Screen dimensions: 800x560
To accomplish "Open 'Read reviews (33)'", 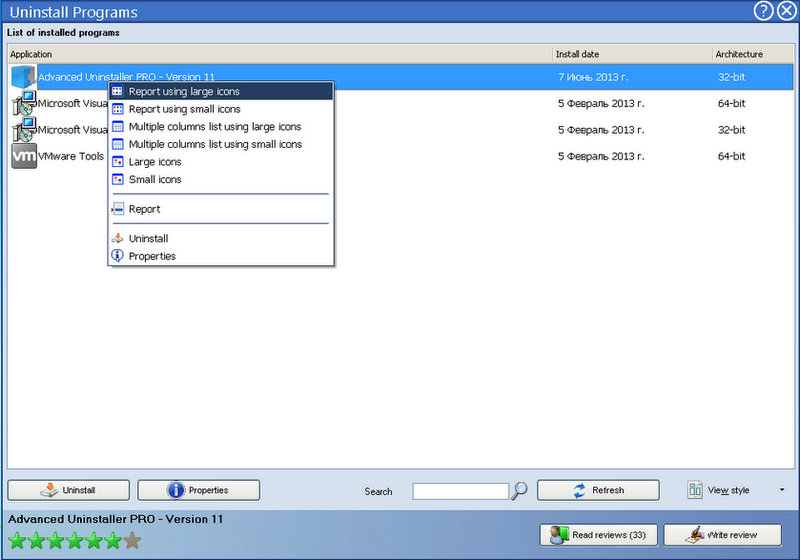I will coord(598,535).
